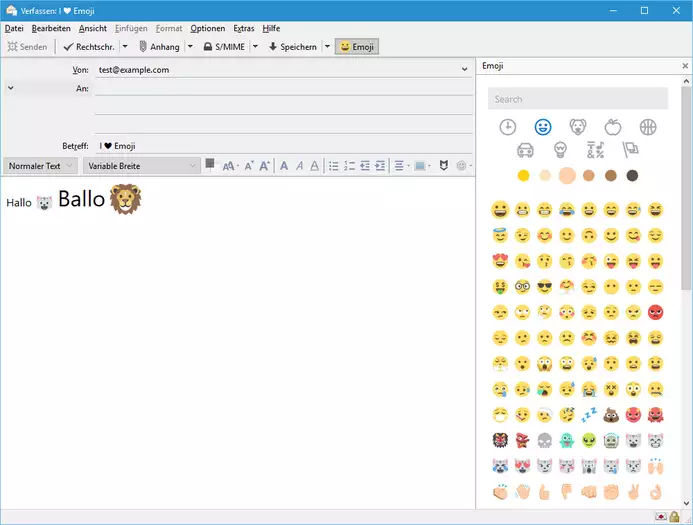Pick the default yellow skin tone

(x=523, y=176)
